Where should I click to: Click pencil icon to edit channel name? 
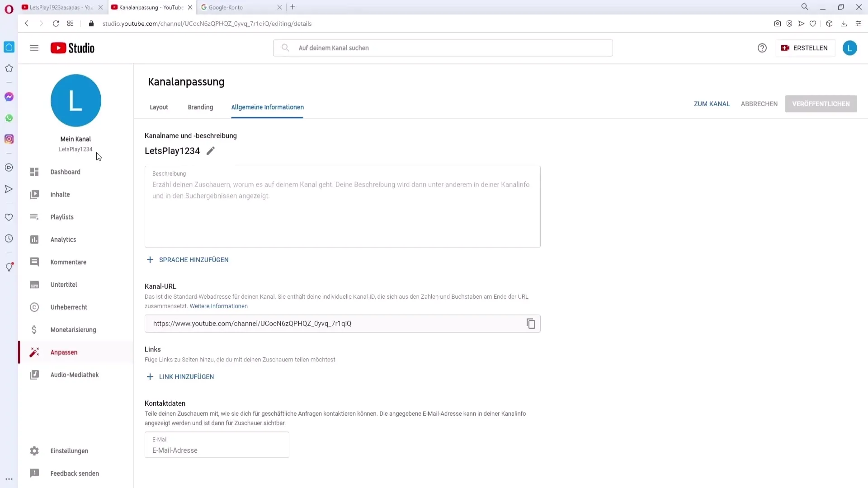click(x=212, y=151)
